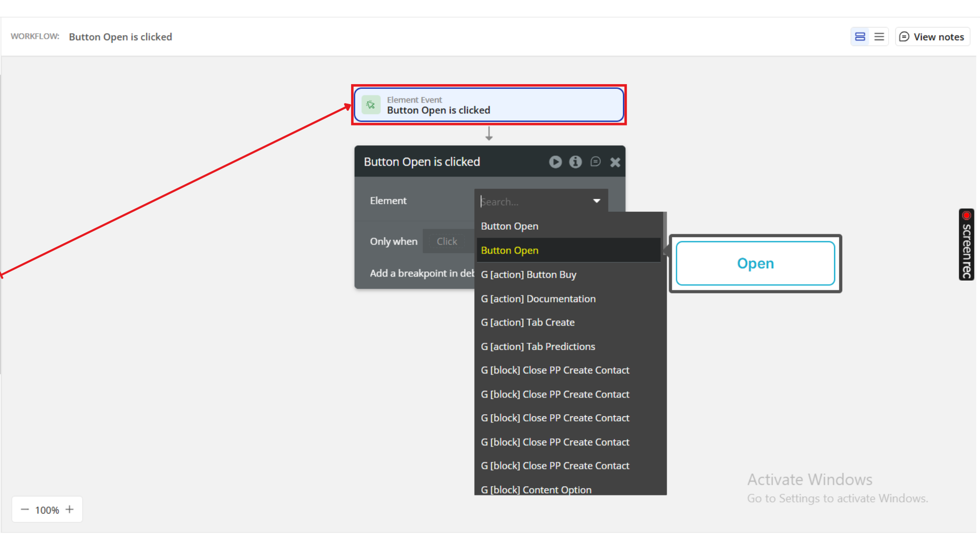Zoom out with the minus icon
The width and height of the screenshot is (980, 551).
[24, 510]
